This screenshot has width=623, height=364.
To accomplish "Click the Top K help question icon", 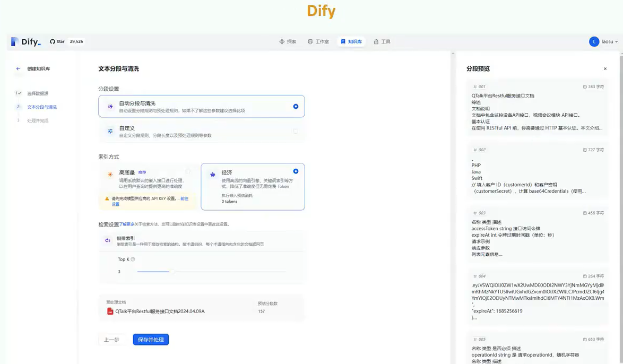I will coord(133,259).
